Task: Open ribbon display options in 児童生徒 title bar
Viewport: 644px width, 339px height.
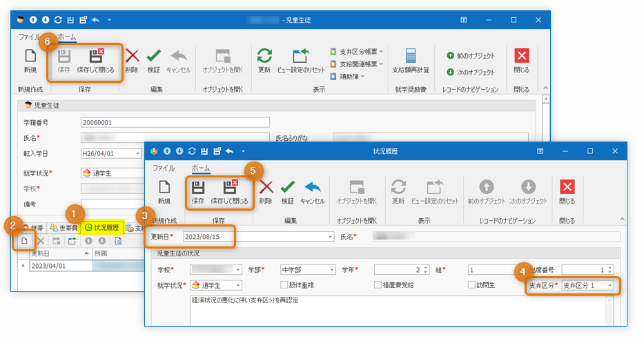Action: point(463,20)
